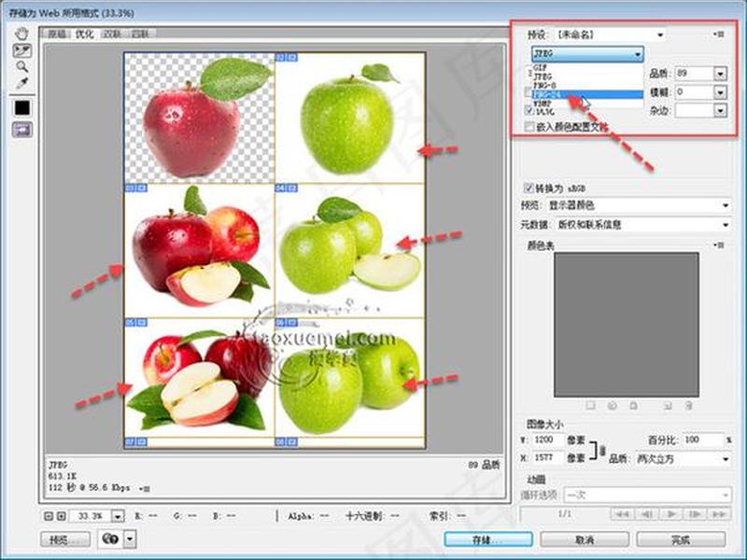The width and height of the screenshot is (747, 560).
Task: Open 品质 两次立方 resample dropdown
Action: pos(683,459)
